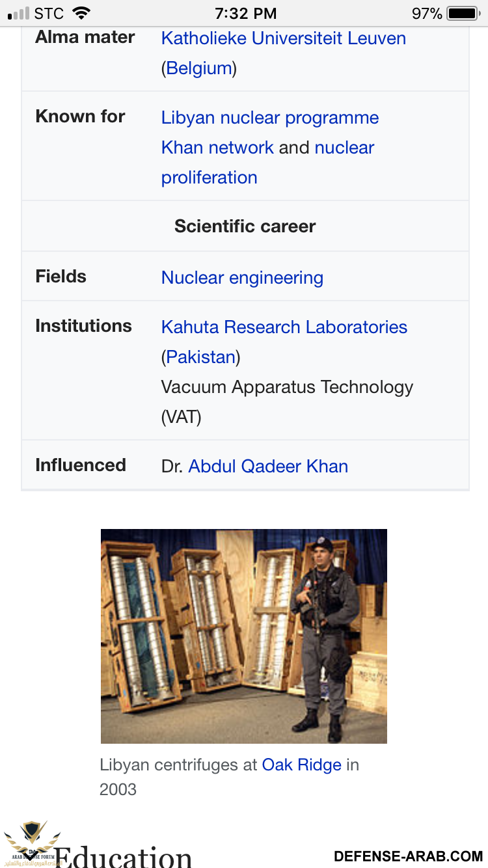Click the Arab Defense Forum logo watermark
Screen dimensions: 488x868
(31, 843)
